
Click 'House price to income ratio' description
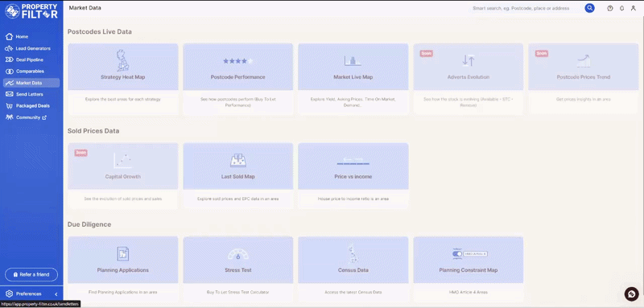[x=353, y=199]
